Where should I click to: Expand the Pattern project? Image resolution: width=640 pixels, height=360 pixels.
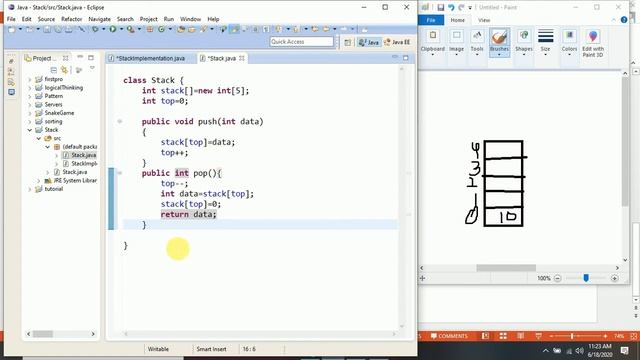coord(30,96)
